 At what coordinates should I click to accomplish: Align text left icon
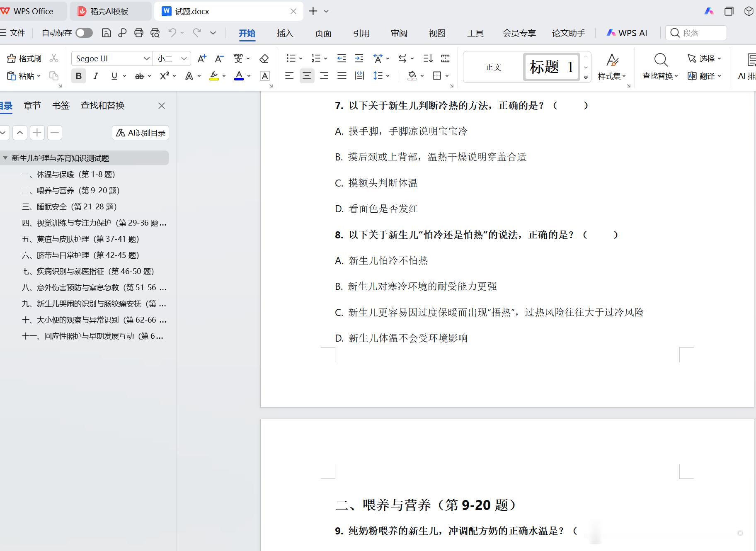[x=289, y=76]
